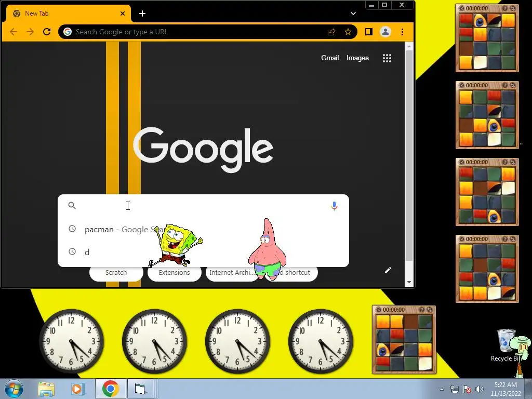Open the Extensions shortcut
The width and height of the screenshot is (532, 399).
click(175, 273)
